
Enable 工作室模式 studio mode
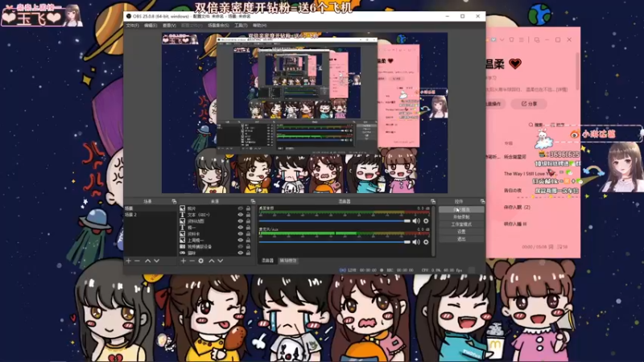coord(461,224)
